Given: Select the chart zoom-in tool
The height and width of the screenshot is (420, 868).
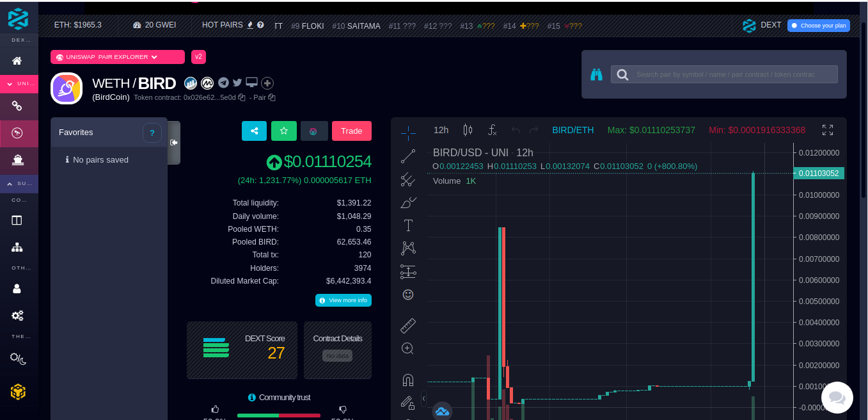Looking at the screenshot, I should pyautogui.click(x=408, y=349).
